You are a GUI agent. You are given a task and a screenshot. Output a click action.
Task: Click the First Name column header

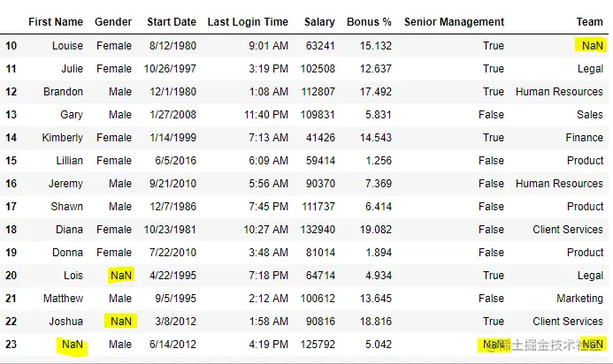(56, 21)
